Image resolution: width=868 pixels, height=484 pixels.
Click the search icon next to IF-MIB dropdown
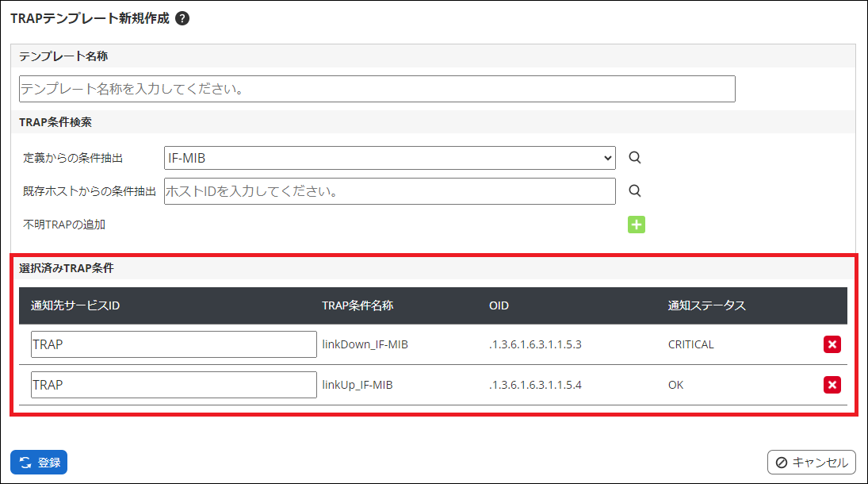click(634, 158)
